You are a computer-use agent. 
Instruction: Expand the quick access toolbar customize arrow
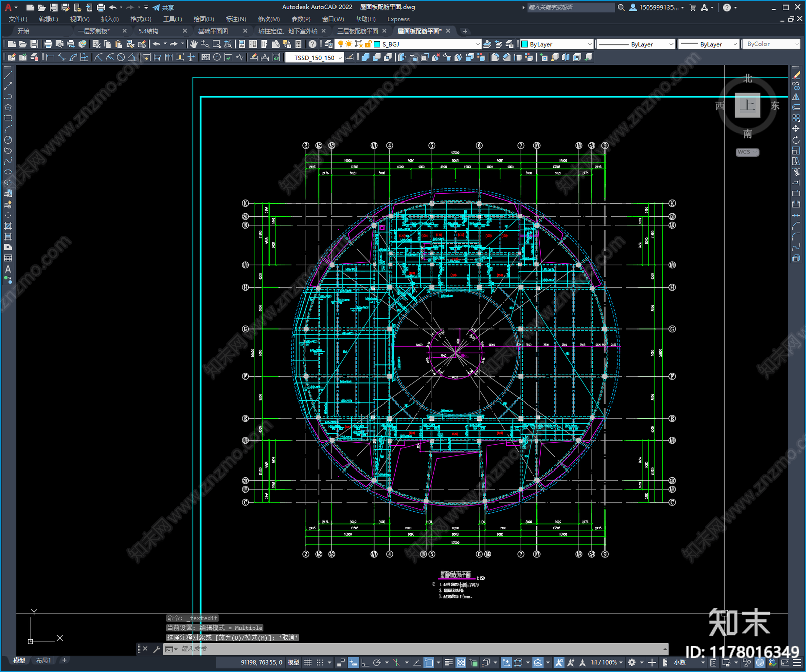point(146,7)
